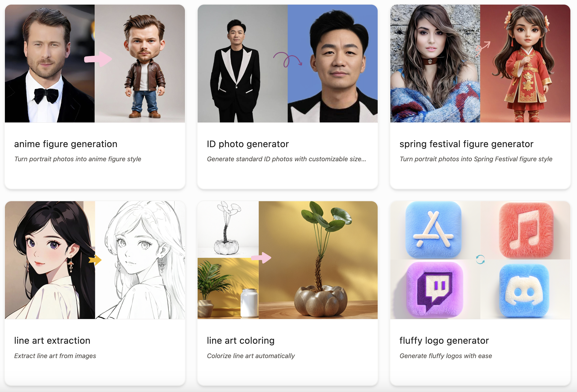Click the fluffy App Store icon

(x=433, y=229)
